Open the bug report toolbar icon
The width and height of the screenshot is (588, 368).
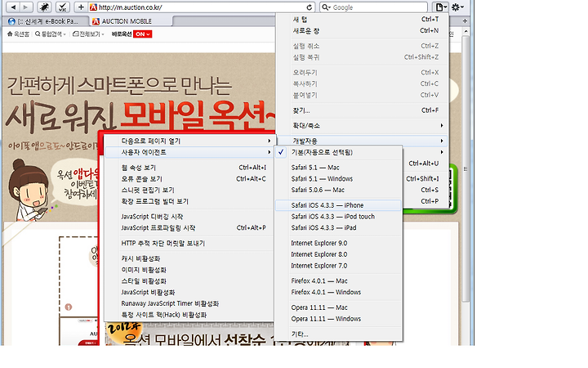[44, 7]
